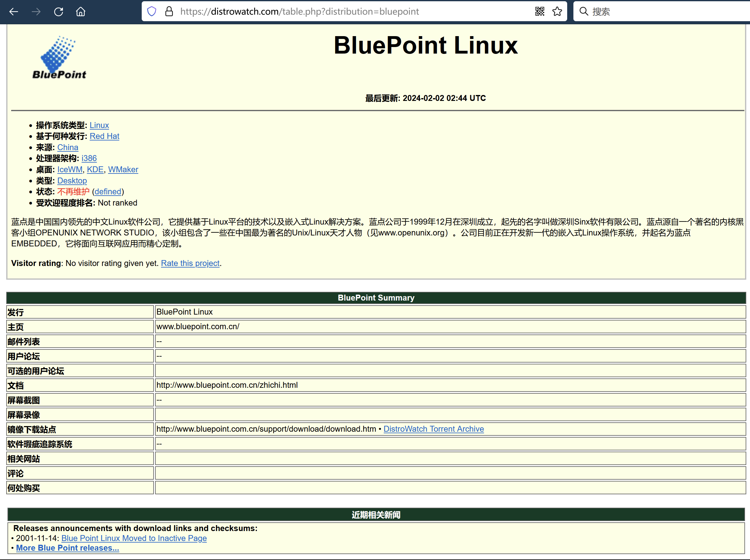Screen dimensions: 750x560
Task: Click the 近期相关新闻 section header
Action: pos(376,515)
